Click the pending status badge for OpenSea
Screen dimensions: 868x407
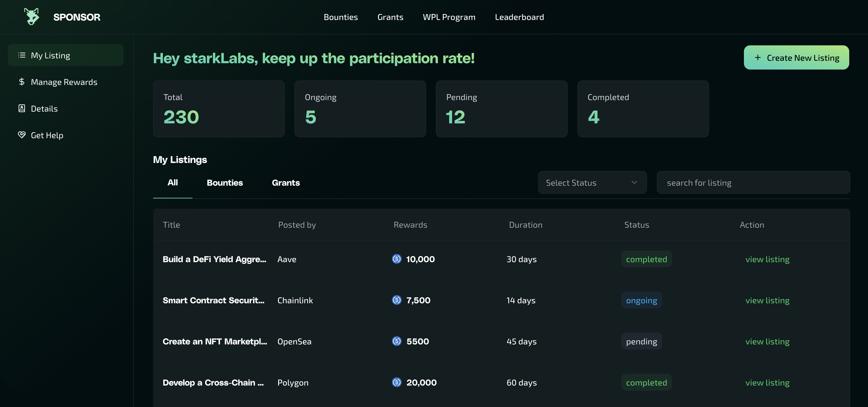point(641,341)
